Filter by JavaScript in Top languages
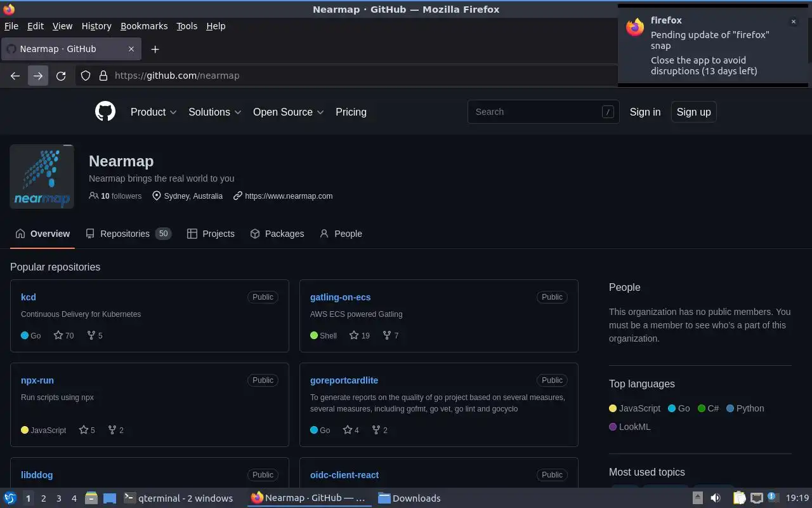The width and height of the screenshot is (812, 508). coord(634,408)
